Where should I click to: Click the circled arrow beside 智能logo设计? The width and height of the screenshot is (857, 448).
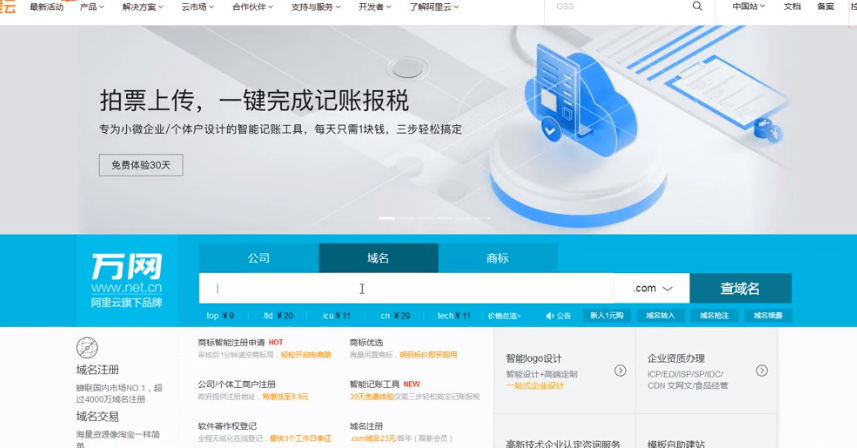(620, 370)
